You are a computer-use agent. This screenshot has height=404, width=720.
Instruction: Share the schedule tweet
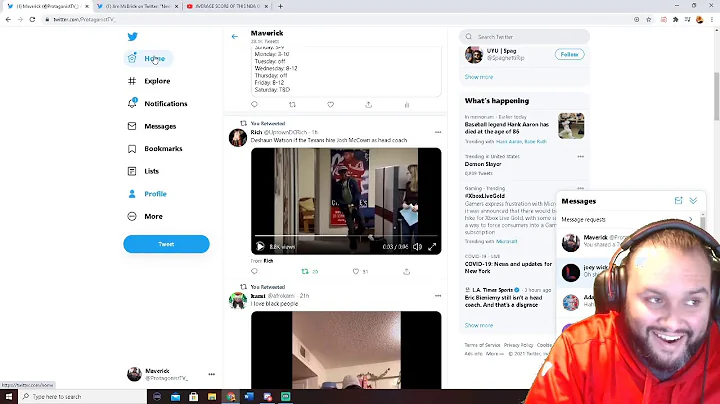(x=369, y=104)
